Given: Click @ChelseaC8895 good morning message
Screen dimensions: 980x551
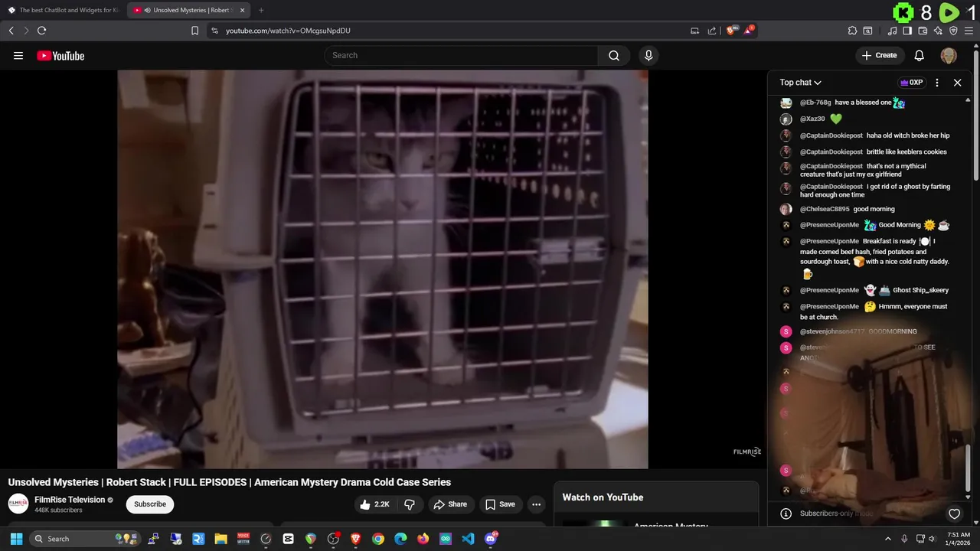Looking at the screenshot, I should pyautogui.click(x=848, y=209).
